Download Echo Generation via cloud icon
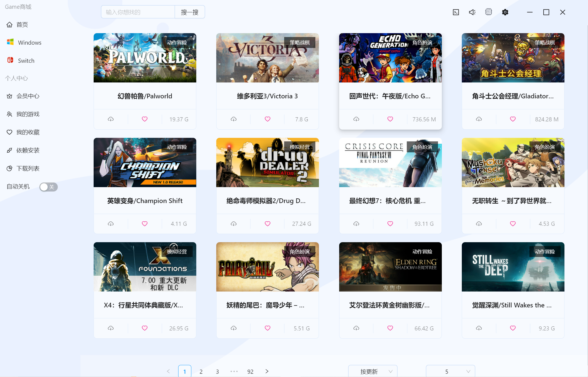 (x=356, y=119)
